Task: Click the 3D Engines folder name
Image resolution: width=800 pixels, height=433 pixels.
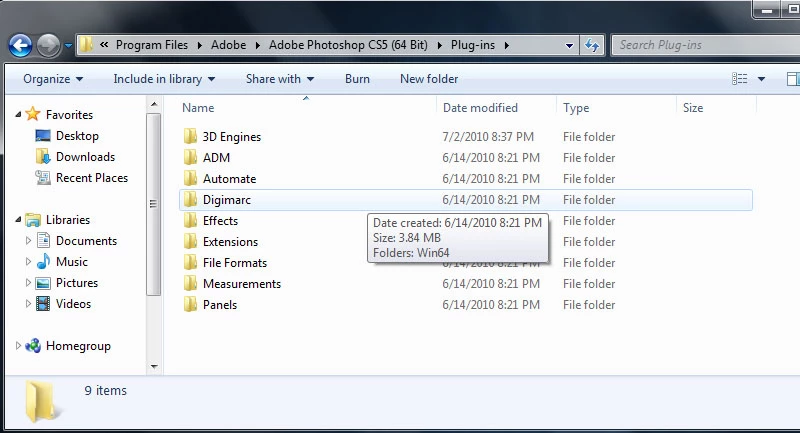Action: point(232,137)
